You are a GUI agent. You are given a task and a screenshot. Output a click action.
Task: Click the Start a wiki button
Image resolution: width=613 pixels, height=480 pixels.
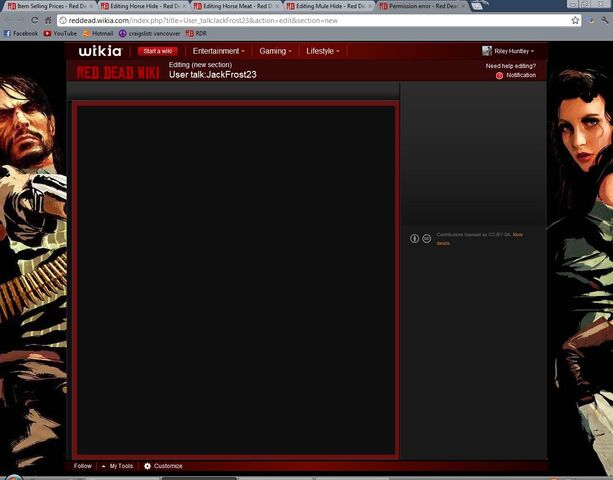click(158, 51)
